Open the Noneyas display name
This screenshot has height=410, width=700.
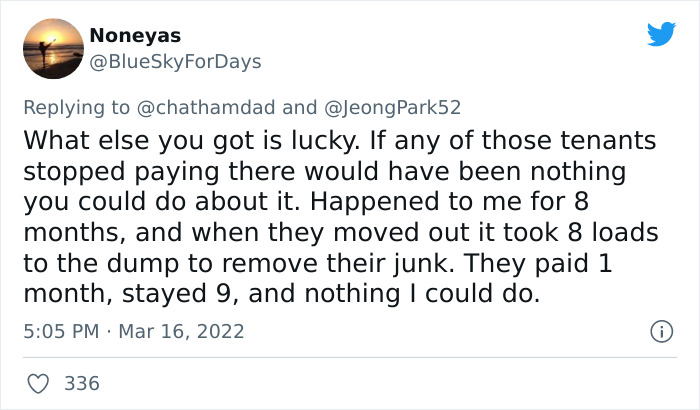(135, 35)
